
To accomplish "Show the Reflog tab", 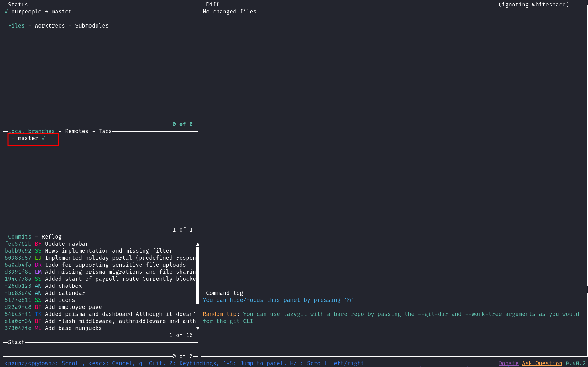I will click(51, 237).
